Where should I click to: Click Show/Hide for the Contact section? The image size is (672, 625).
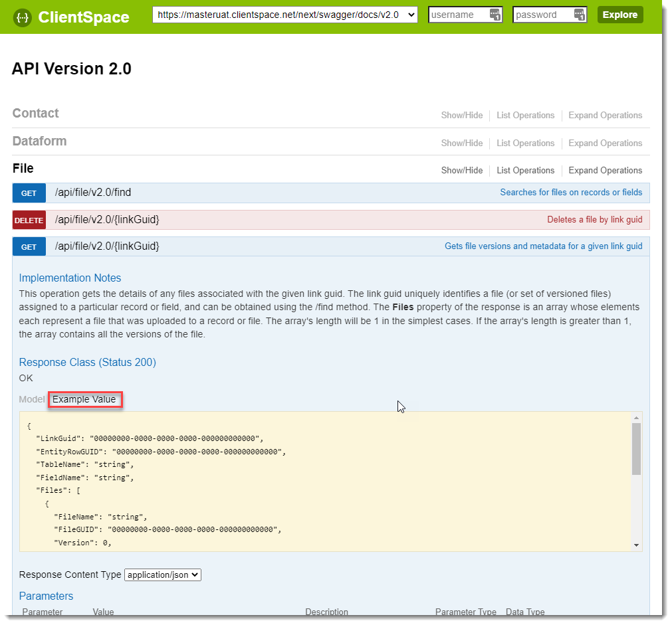point(461,116)
